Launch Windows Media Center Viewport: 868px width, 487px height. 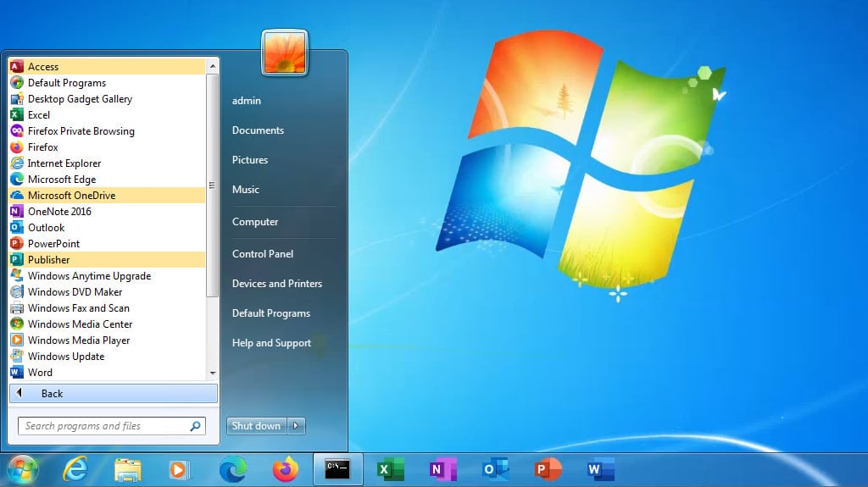click(x=108, y=324)
